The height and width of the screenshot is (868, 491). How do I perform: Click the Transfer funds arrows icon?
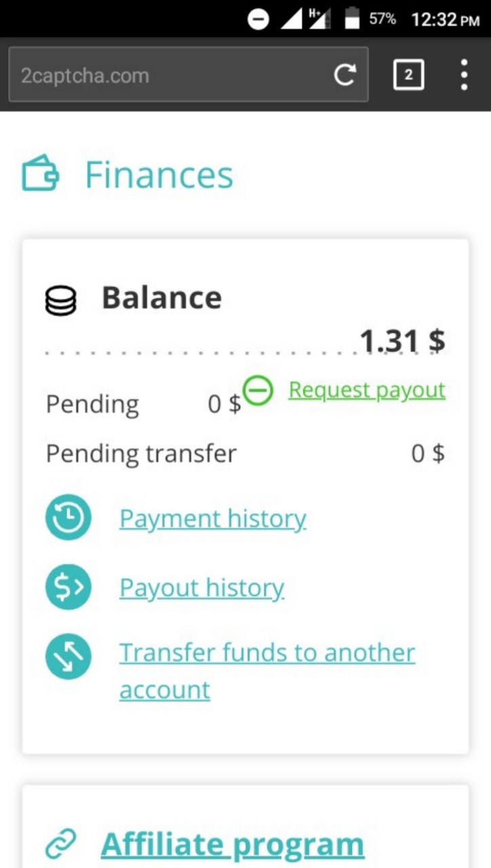click(68, 655)
